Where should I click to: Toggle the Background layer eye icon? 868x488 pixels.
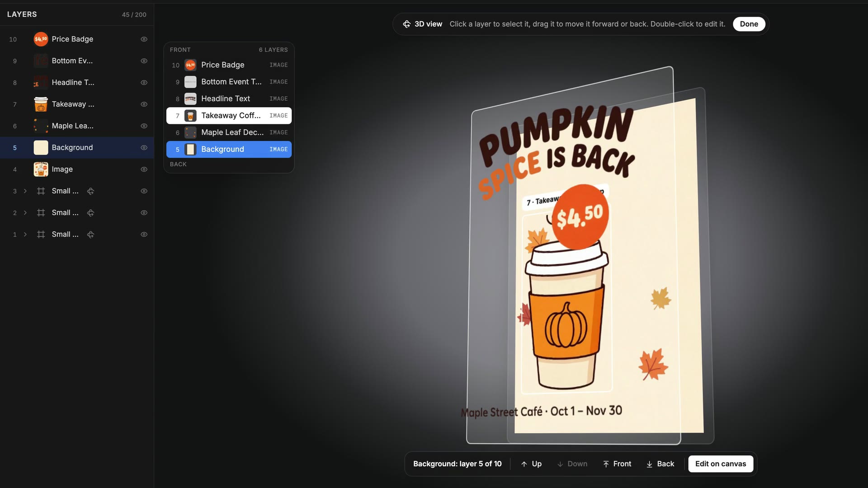point(144,148)
